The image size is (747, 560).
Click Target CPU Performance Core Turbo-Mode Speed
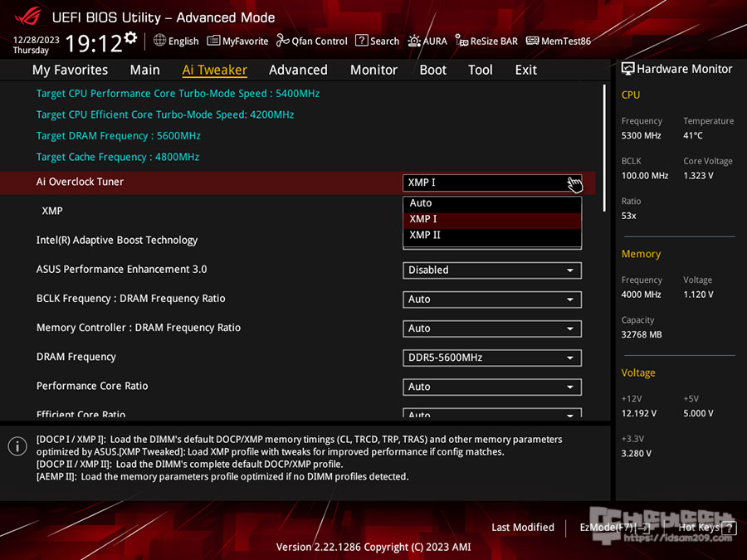178,93
